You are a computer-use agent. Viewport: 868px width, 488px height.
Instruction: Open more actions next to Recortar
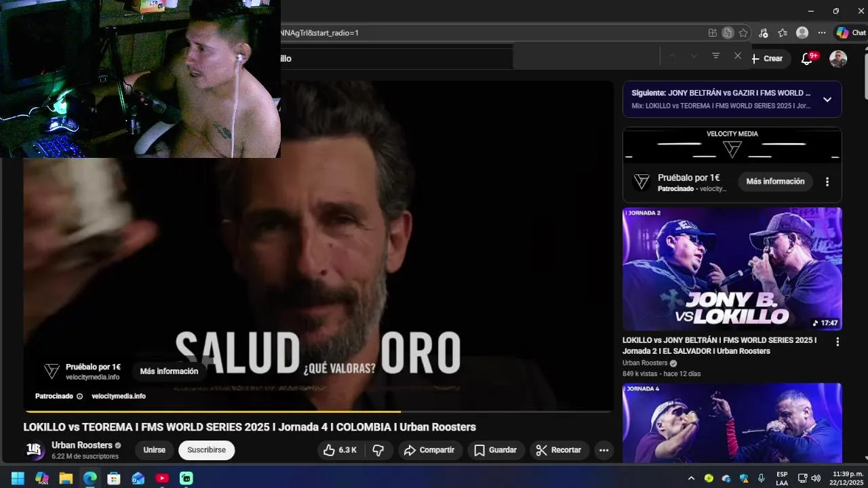click(604, 450)
